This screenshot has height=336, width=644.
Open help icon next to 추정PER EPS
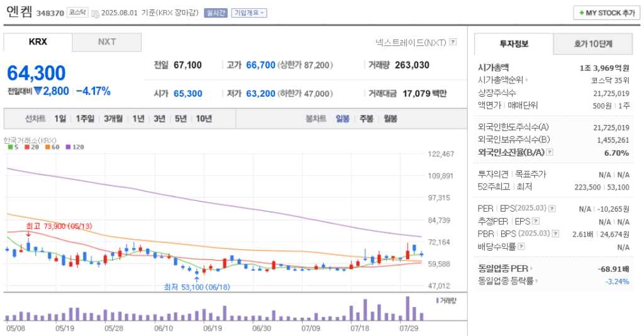536,222
